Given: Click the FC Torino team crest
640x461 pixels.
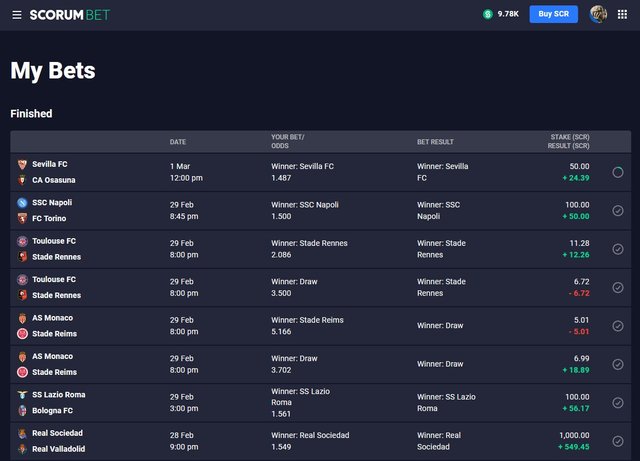Looking at the screenshot, I should (x=22, y=218).
